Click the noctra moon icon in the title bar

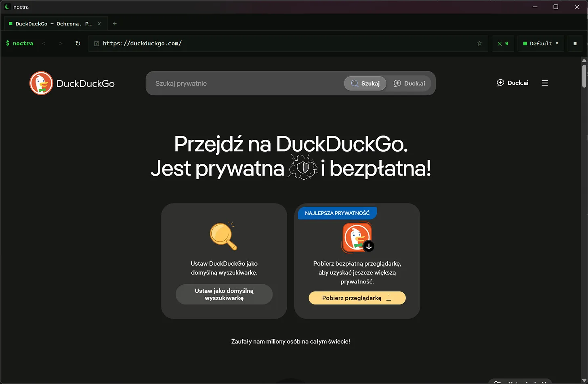(8, 7)
